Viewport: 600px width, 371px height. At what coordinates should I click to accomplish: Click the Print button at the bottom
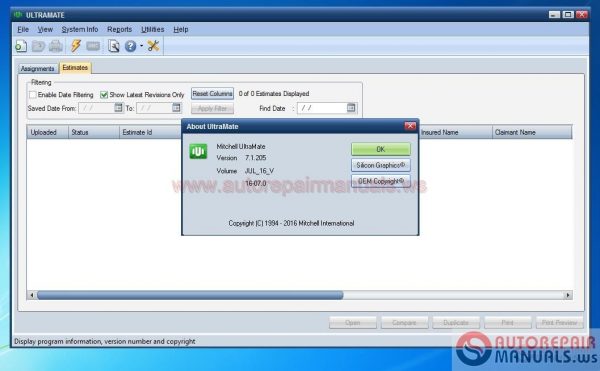pyautogui.click(x=508, y=323)
